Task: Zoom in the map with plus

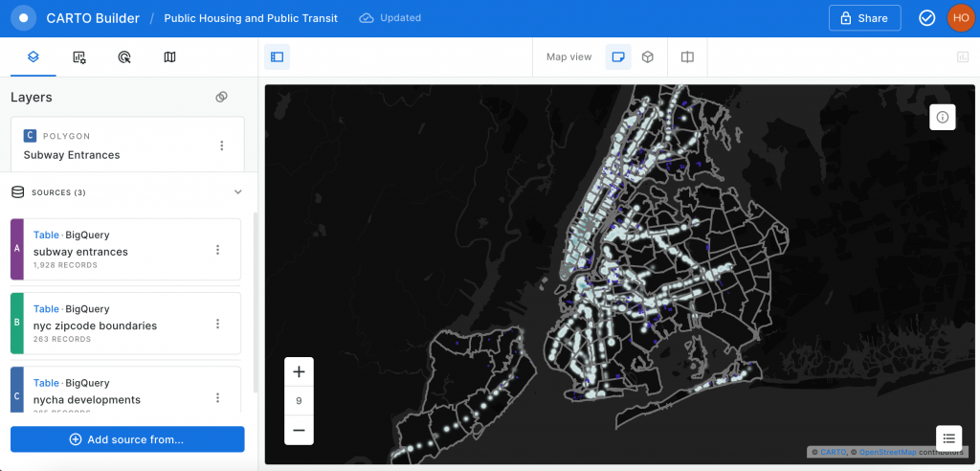Action: (x=299, y=372)
